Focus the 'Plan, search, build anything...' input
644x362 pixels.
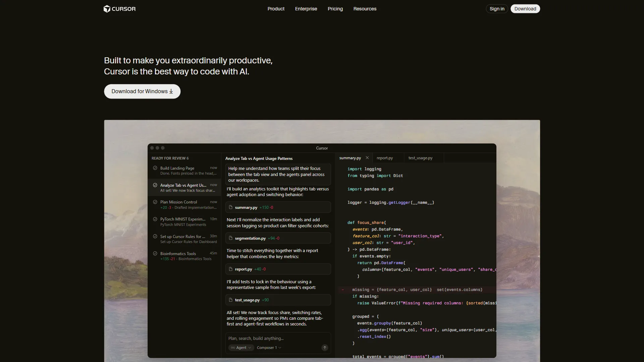pyautogui.click(x=278, y=338)
